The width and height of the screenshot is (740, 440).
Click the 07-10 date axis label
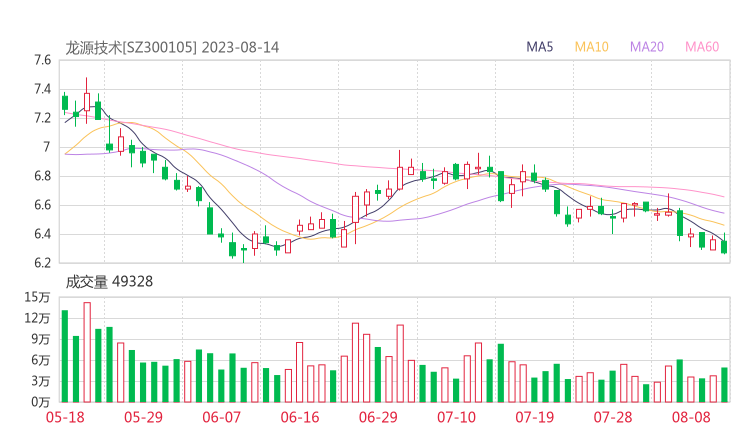456,417
